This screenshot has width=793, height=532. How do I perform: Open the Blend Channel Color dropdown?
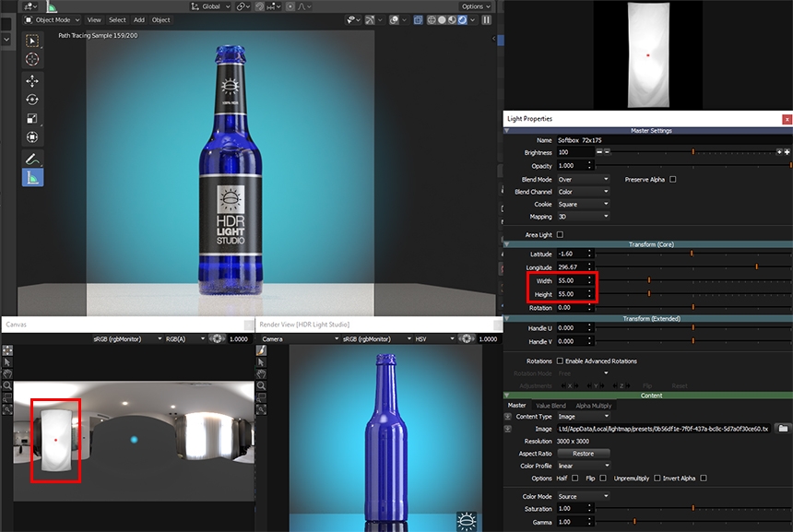583,192
